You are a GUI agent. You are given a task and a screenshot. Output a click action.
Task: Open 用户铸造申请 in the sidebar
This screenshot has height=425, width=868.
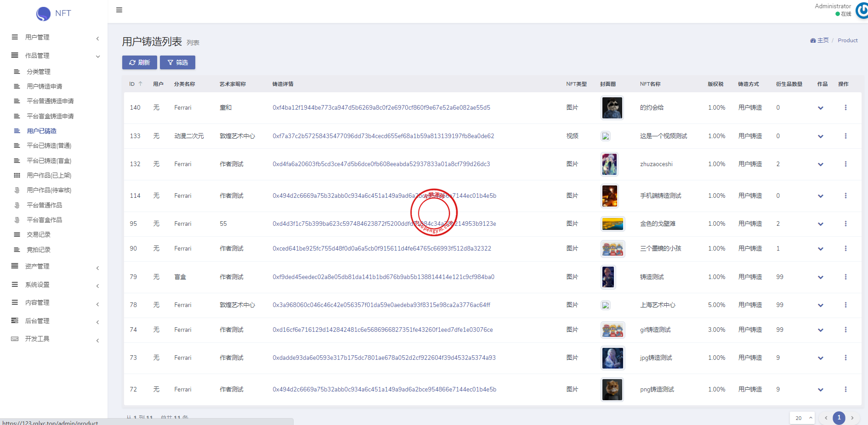(x=45, y=86)
